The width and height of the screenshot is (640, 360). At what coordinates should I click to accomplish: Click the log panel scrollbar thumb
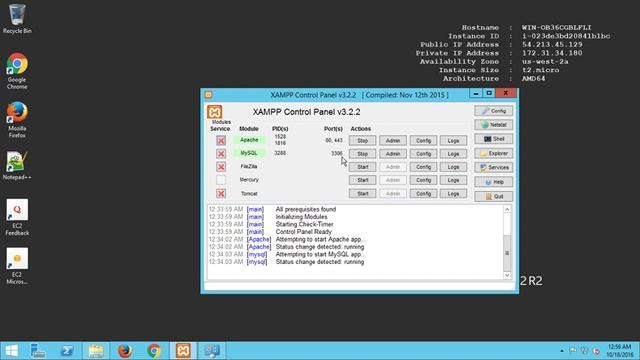tap(507, 253)
